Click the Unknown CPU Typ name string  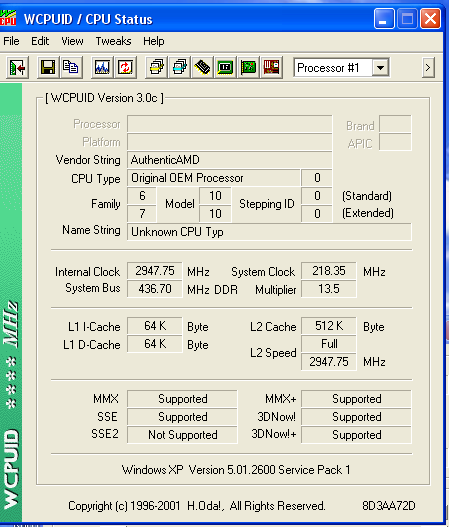[269, 232]
